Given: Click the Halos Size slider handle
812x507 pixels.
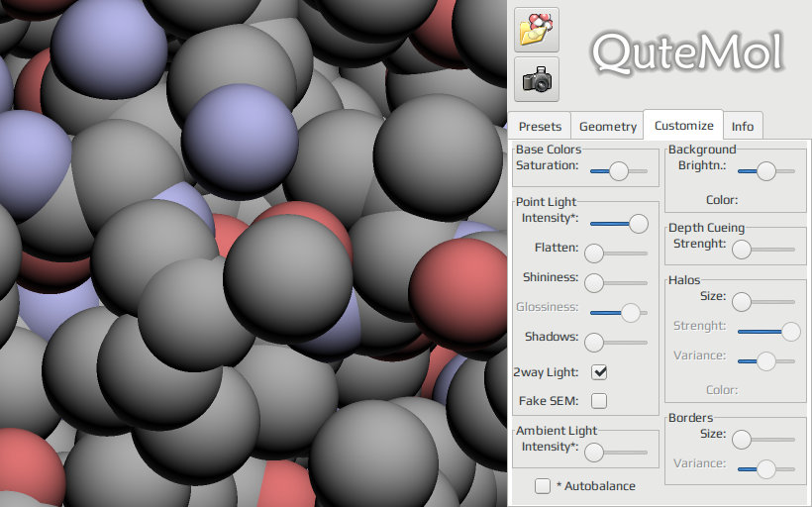Looking at the screenshot, I should coord(742,301).
